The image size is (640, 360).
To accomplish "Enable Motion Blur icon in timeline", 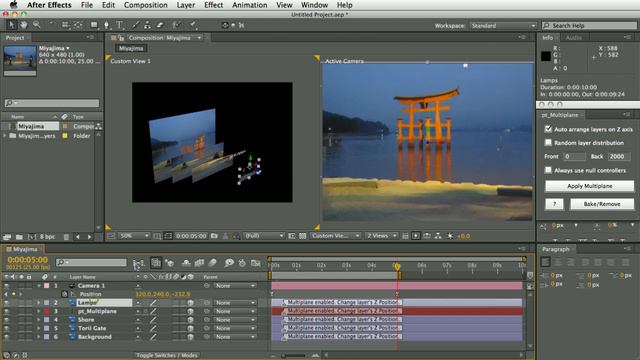I will click(x=213, y=263).
